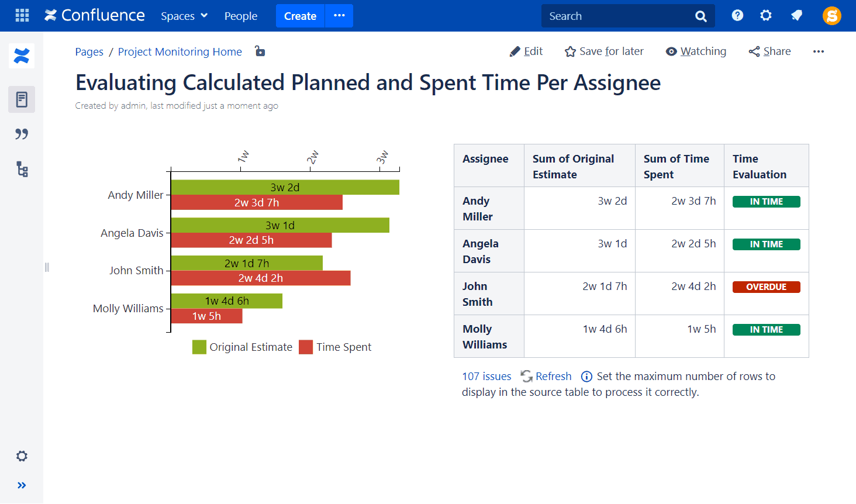Open the Blog quote icon in sidebar
Viewport: 856px width, 504px height.
22,134
